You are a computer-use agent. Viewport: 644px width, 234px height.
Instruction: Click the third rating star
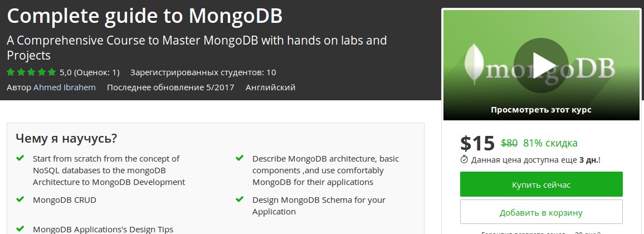[x=31, y=72]
